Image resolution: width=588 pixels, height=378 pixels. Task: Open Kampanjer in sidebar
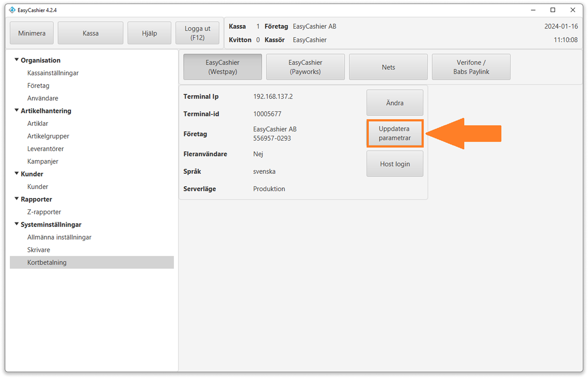pos(43,161)
